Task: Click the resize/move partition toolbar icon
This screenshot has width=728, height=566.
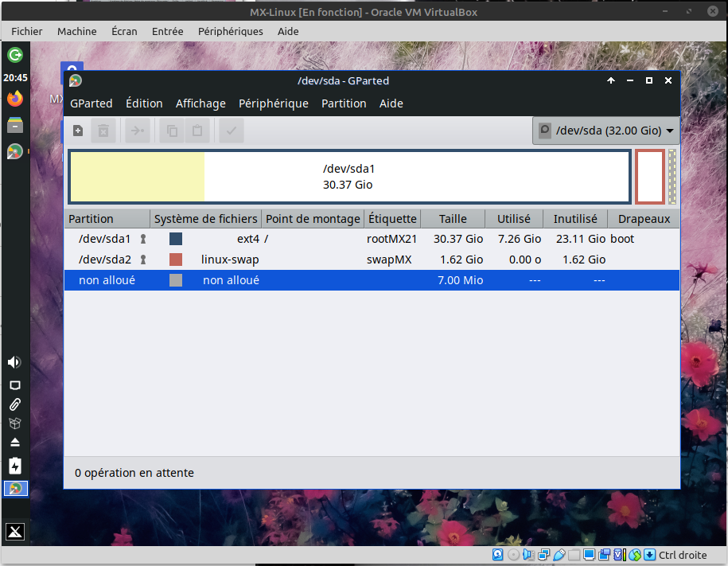Action: (137, 131)
